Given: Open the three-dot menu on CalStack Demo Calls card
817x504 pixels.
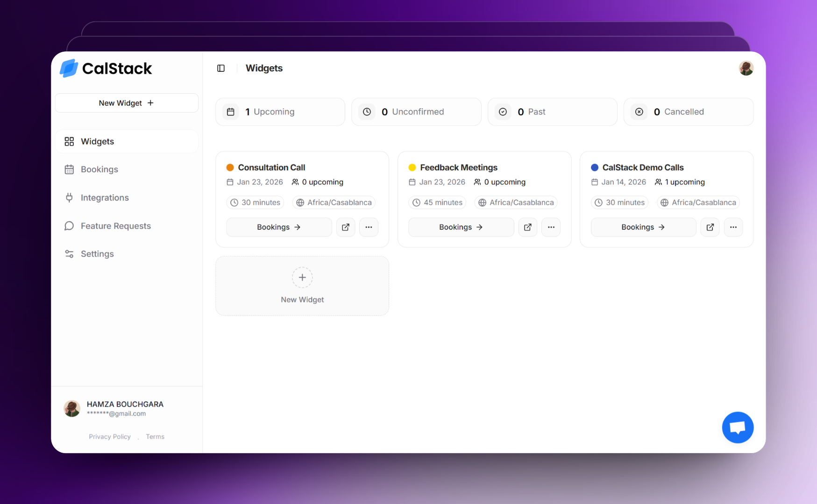Looking at the screenshot, I should point(733,227).
